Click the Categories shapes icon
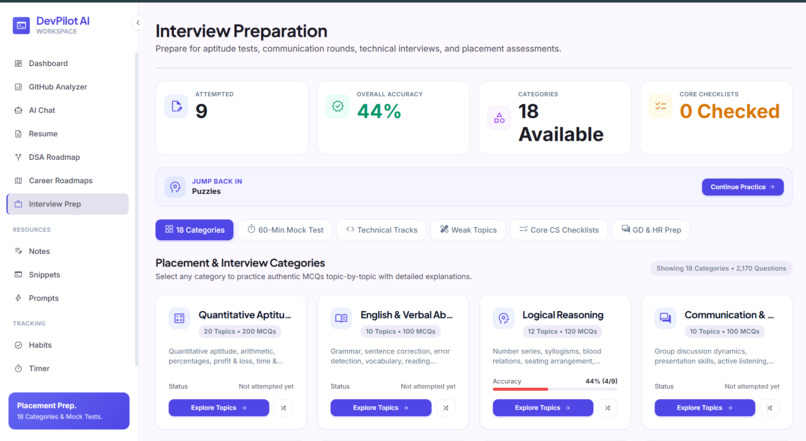The image size is (806, 441). pyautogui.click(x=499, y=118)
